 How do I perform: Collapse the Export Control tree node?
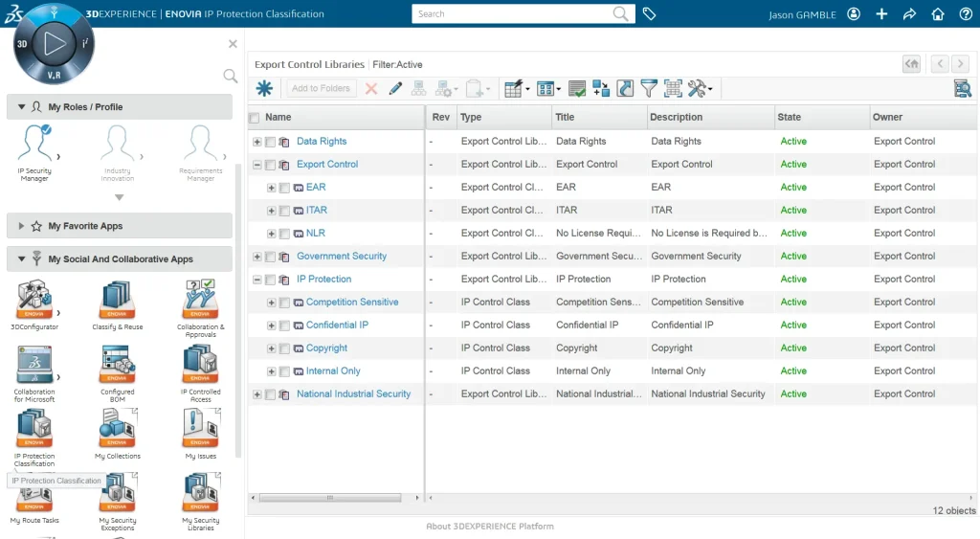[256, 165]
